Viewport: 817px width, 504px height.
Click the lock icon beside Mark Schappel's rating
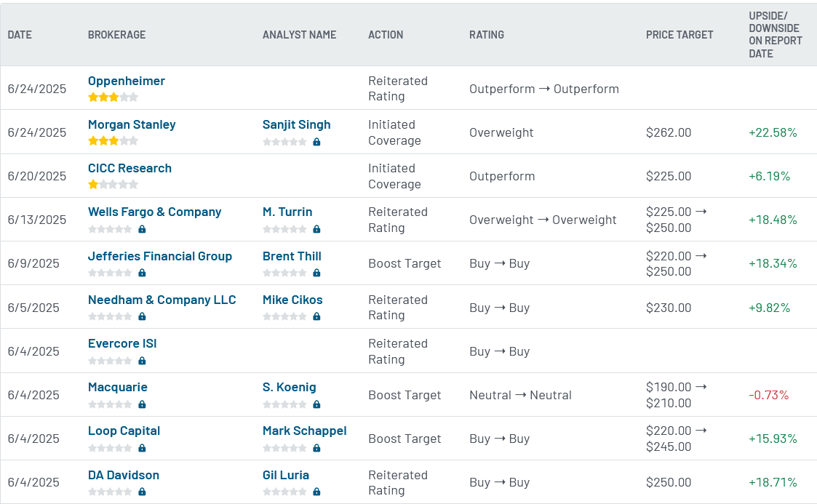(316, 448)
